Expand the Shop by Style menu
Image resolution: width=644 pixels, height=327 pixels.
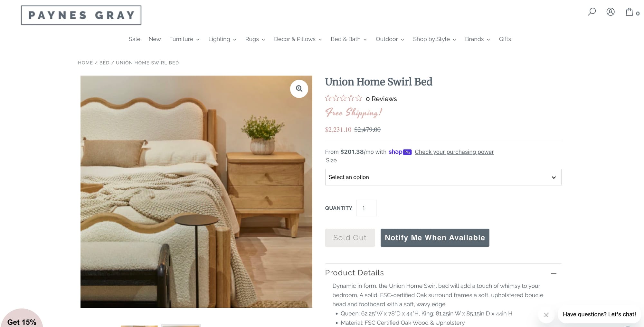[x=434, y=39]
